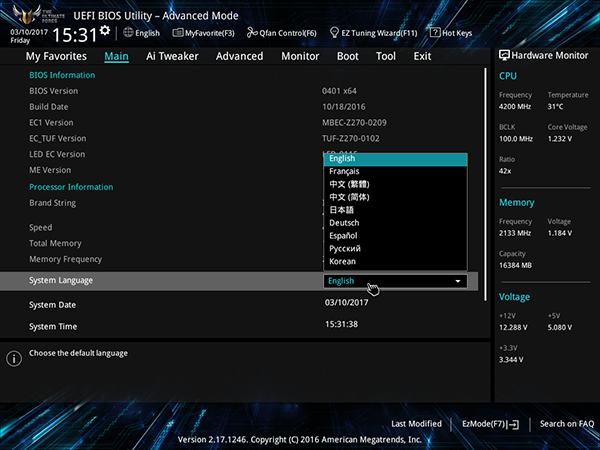Open MyFavorite(F3) panel
This screenshot has height=450, width=600.
click(203, 33)
